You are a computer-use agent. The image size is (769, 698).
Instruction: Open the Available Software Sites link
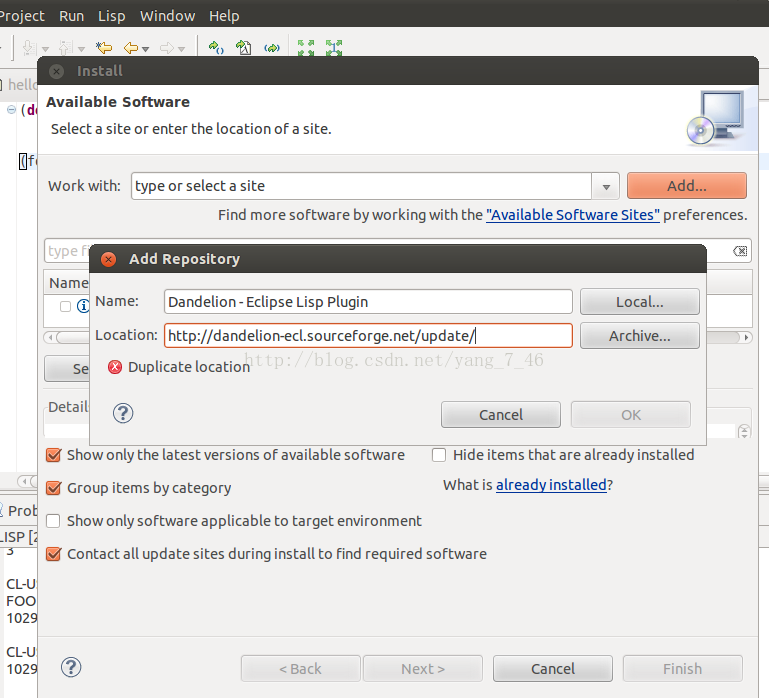[x=572, y=215]
